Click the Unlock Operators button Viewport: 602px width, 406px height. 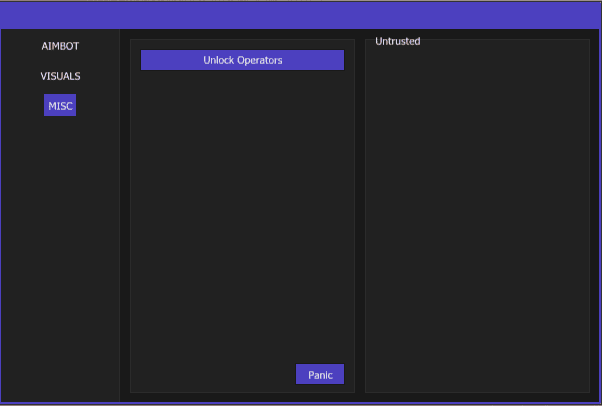242,60
